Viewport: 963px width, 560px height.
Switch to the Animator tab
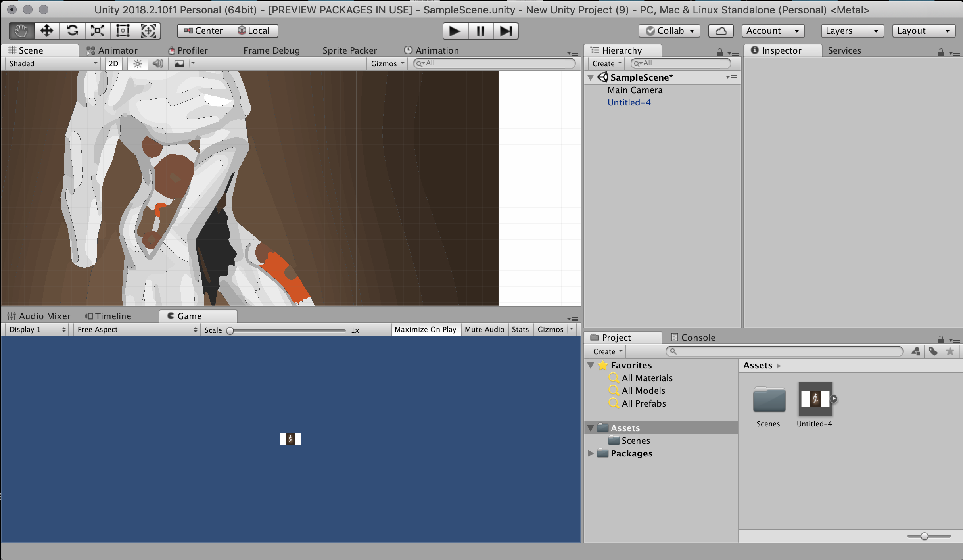pyautogui.click(x=112, y=50)
